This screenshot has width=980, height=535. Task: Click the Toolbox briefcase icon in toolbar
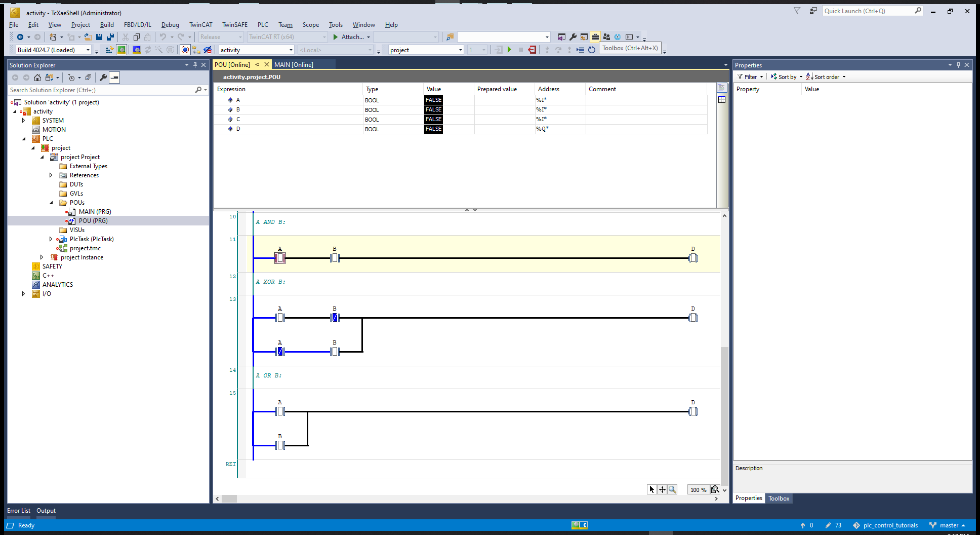[x=595, y=37]
